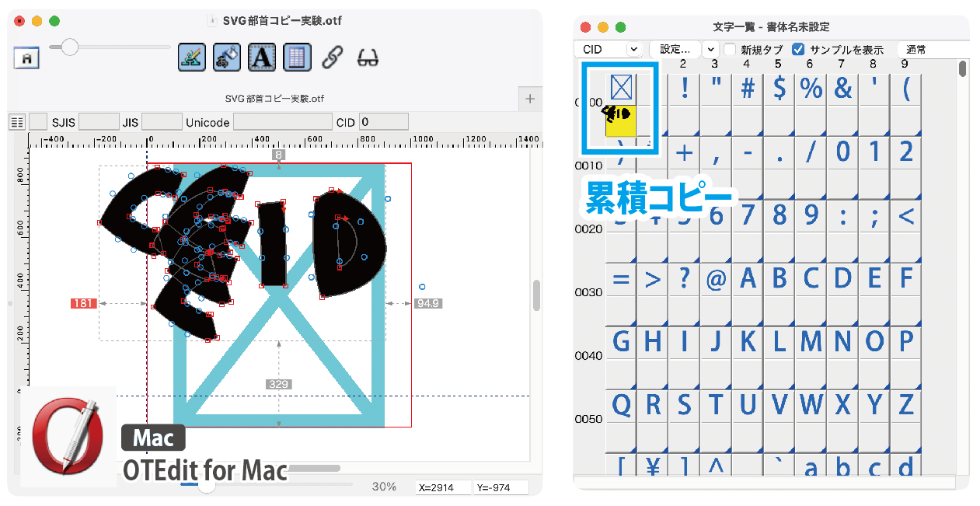Select the pen drawing tool icon
Image resolution: width=980 pixels, height=506 pixels.
point(191,57)
